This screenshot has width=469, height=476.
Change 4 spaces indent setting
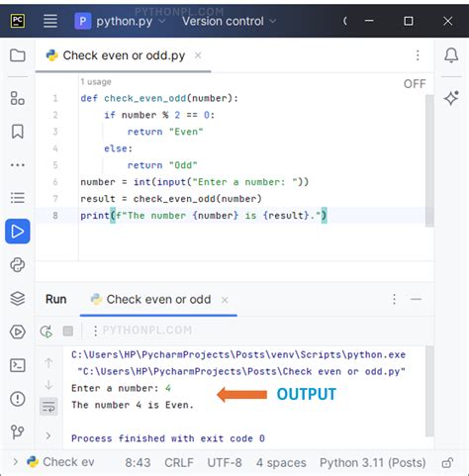coord(281,462)
